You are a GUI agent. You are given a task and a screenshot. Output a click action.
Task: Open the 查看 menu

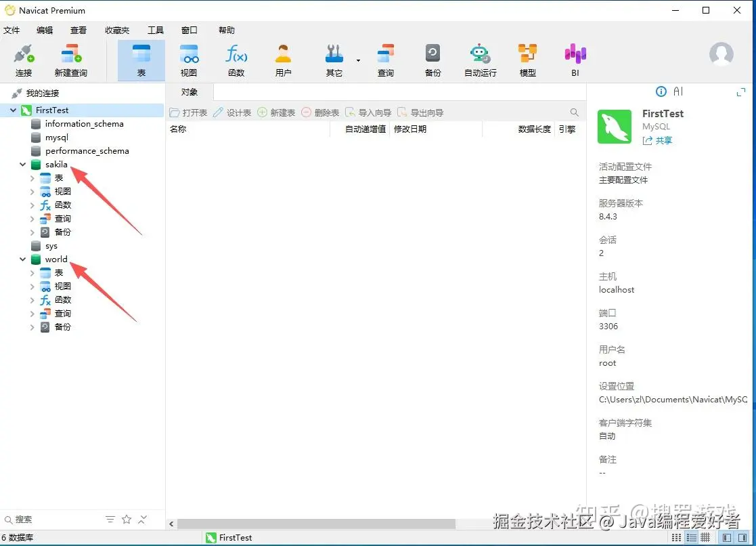pos(79,30)
